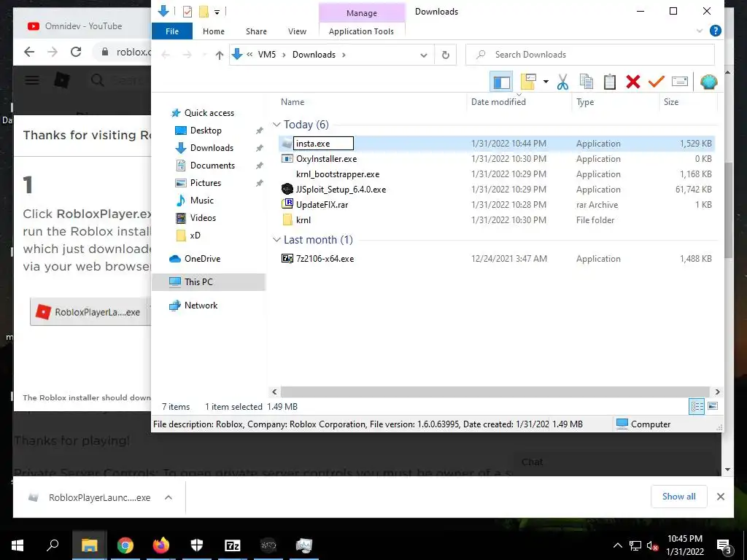Click New folder icon in title bar
The width and height of the screenshot is (747, 560).
(204, 12)
